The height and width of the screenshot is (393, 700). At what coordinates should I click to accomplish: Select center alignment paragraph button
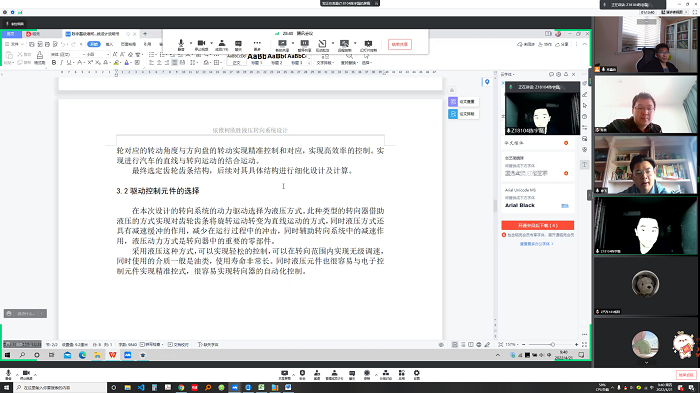(x=159, y=63)
